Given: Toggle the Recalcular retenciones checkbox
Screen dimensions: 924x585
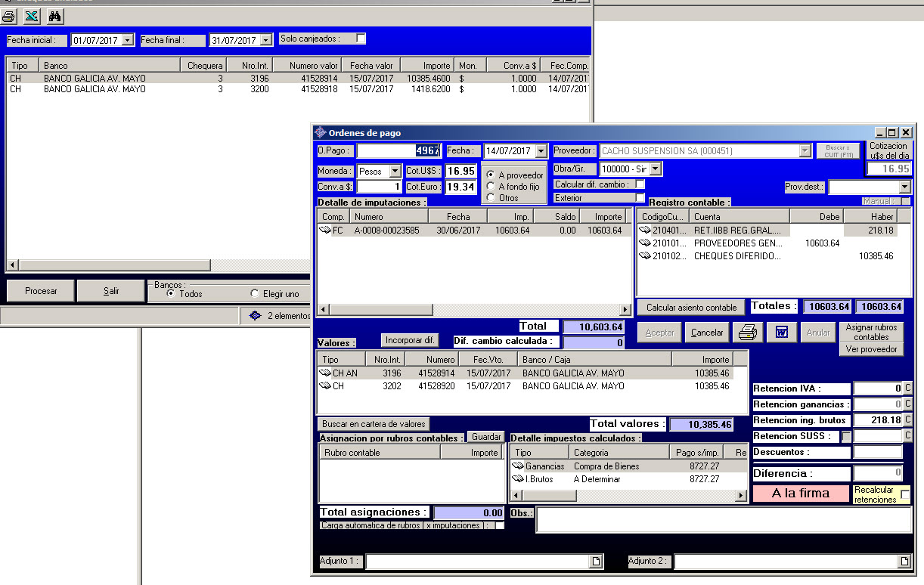Looking at the screenshot, I should pyautogui.click(x=905, y=494).
